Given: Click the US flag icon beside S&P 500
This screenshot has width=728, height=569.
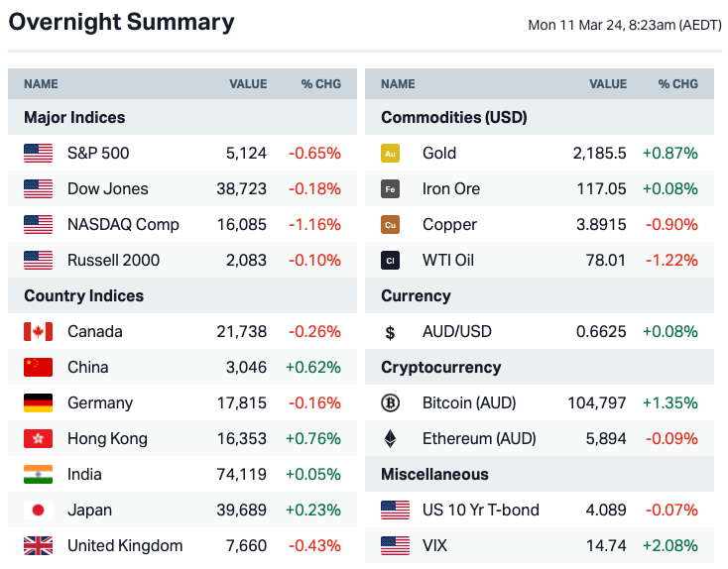Looking at the screenshot, I should click(x=38, y=154).
